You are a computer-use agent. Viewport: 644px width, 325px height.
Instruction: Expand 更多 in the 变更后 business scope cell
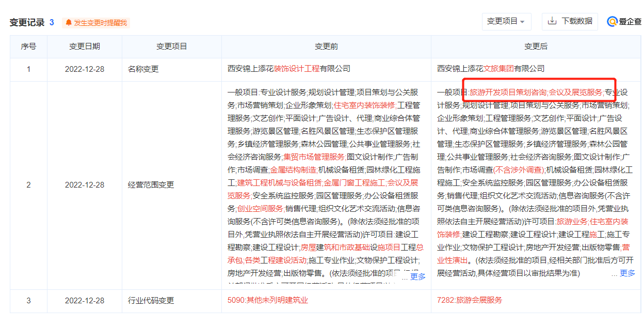[627, 273]
